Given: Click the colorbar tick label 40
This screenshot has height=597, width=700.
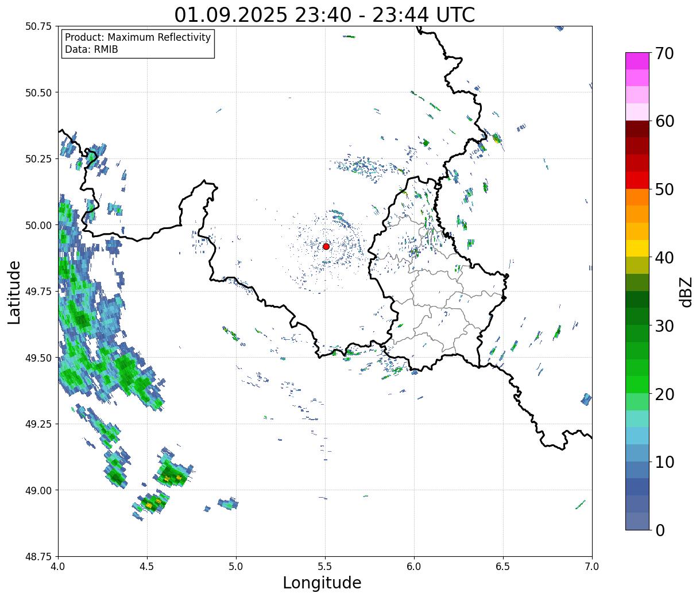Looking at the screenshot, I should (x=664, y=258).
